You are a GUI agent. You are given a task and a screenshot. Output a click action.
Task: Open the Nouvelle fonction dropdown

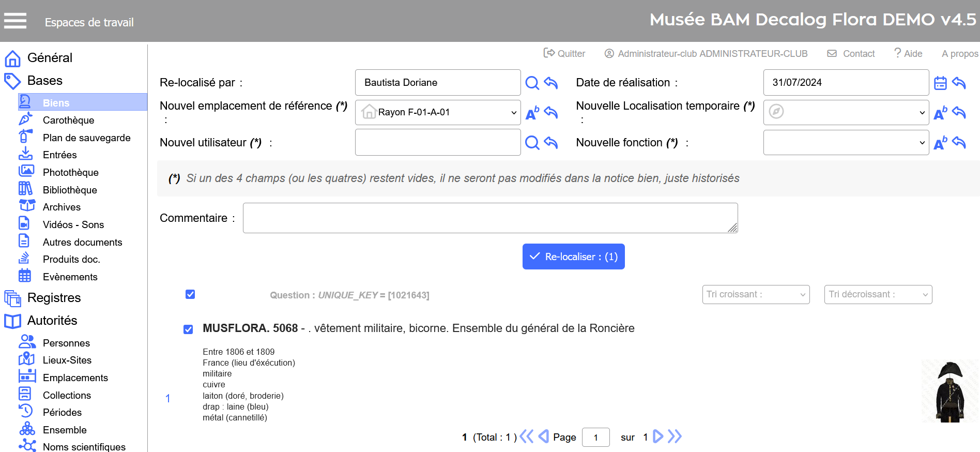846,143
